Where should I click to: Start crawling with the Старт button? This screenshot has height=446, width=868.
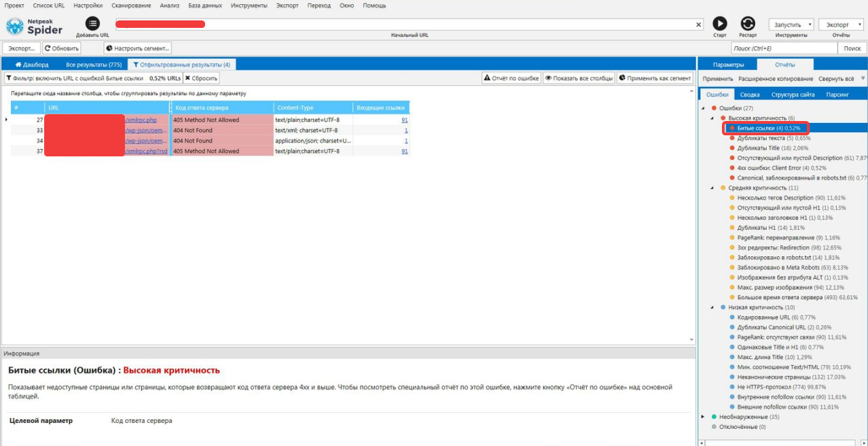(719, 23)
